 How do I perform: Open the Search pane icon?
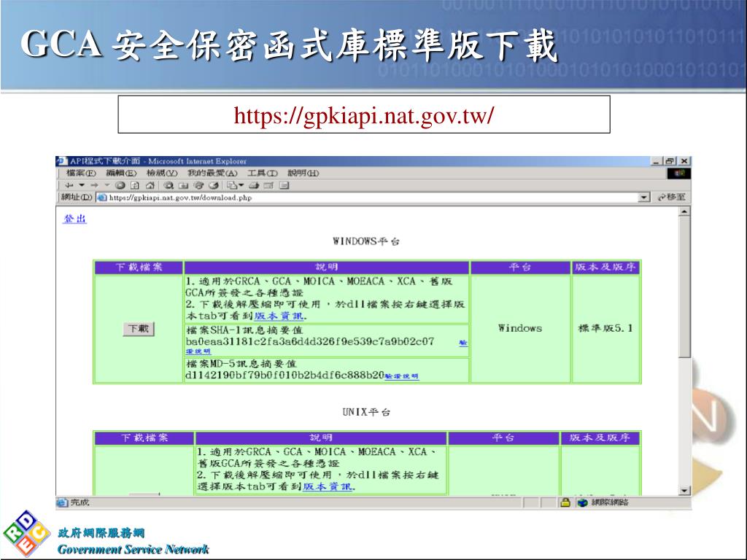[x=169, y=185]
